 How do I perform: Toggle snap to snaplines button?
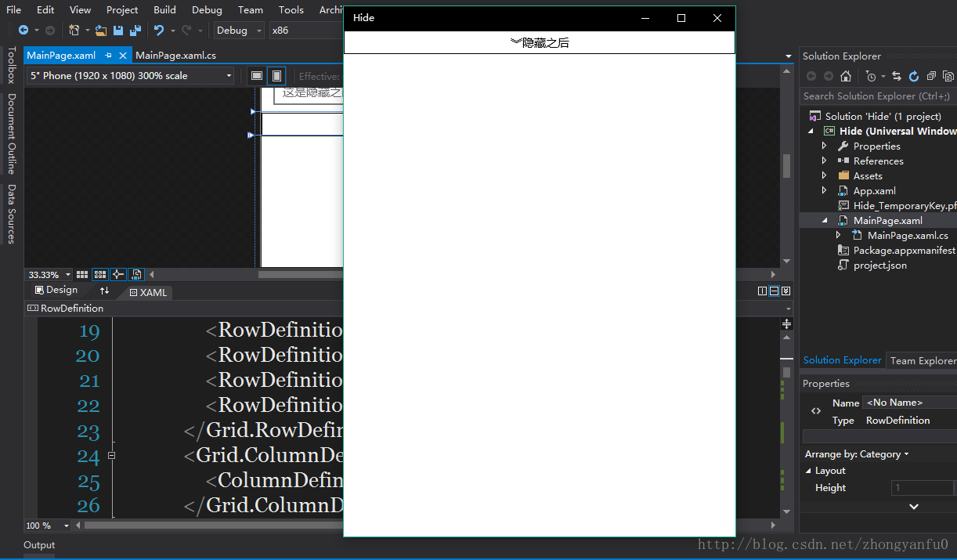(x=118, y=275)
